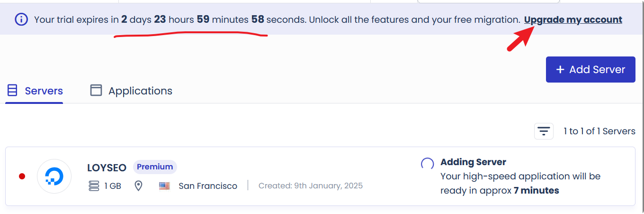The height and width of the screenshot is (214, 644).
Task: Click the Adding Server loading spinner
Action: (x=427, y=164)
